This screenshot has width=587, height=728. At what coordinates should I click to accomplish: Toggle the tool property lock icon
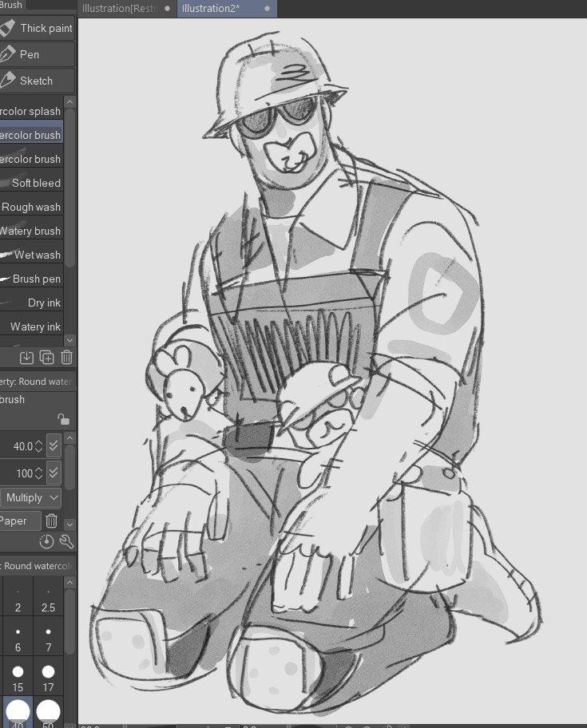coord(63,419)
